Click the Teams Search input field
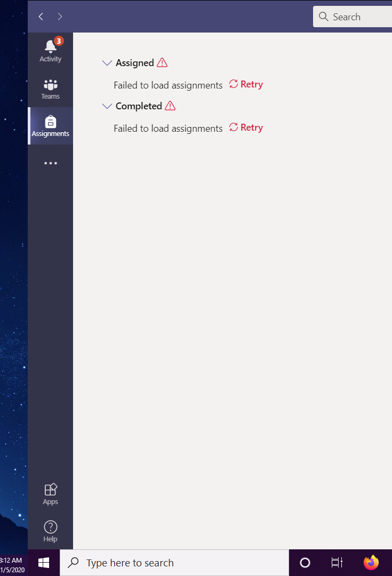Viewport: 392px width, 576px height. click(x=353, y=17)
